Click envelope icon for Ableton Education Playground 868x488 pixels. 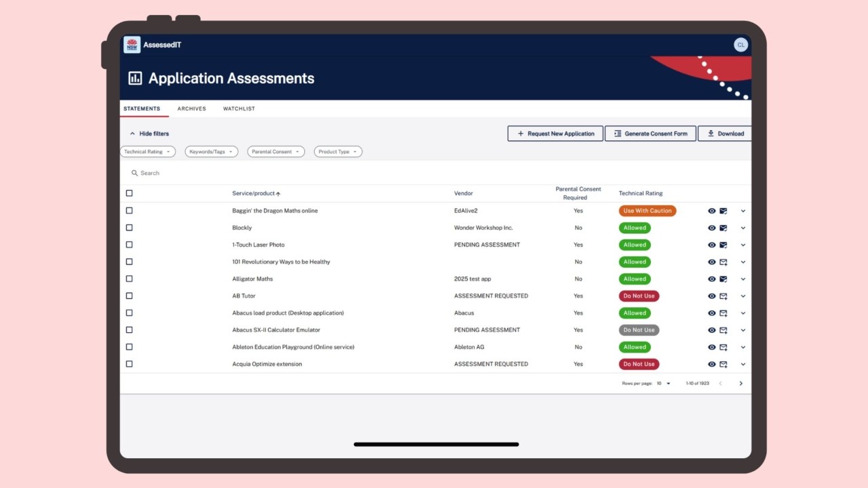tap(724, 347)
